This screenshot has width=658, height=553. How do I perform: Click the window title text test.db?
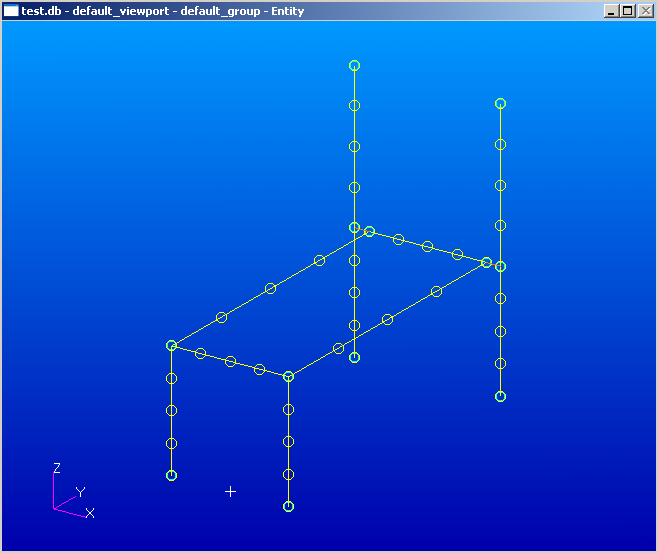coord(42,11)
